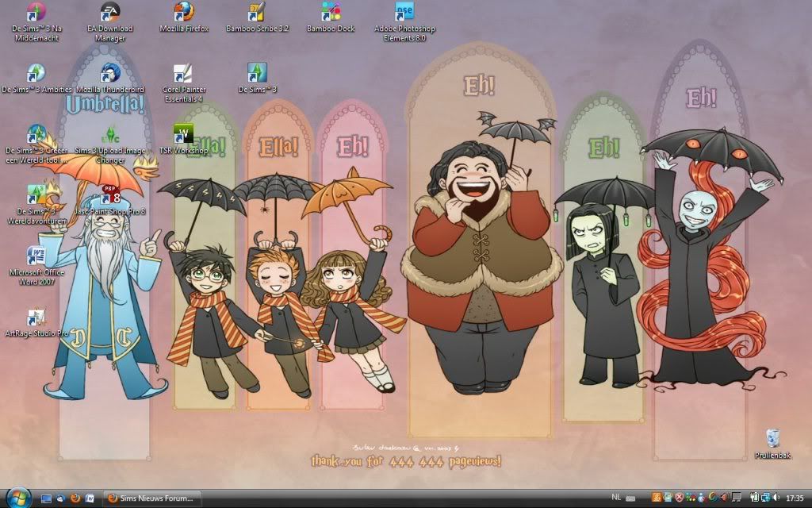Open Corel Painter Essentials 4
The height and width of the screenshot is (508, 812).
[184, 83]
